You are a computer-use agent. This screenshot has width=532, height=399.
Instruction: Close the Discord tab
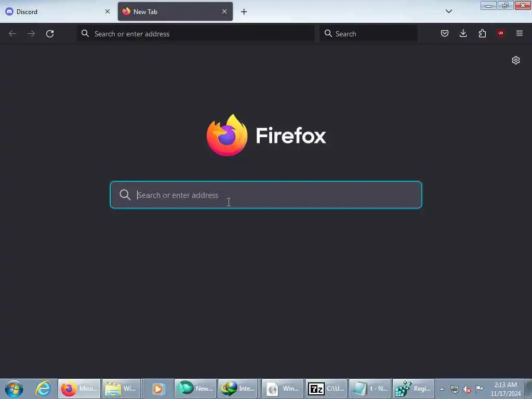coord(108,11)
